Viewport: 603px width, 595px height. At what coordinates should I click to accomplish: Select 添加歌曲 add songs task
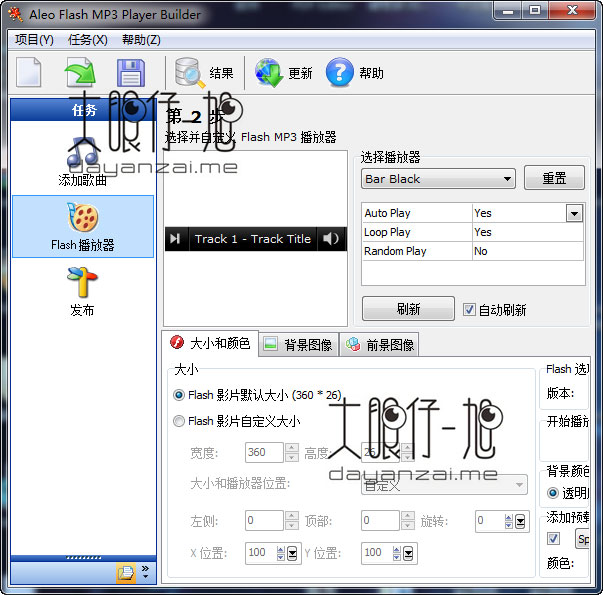coord(83,162)
